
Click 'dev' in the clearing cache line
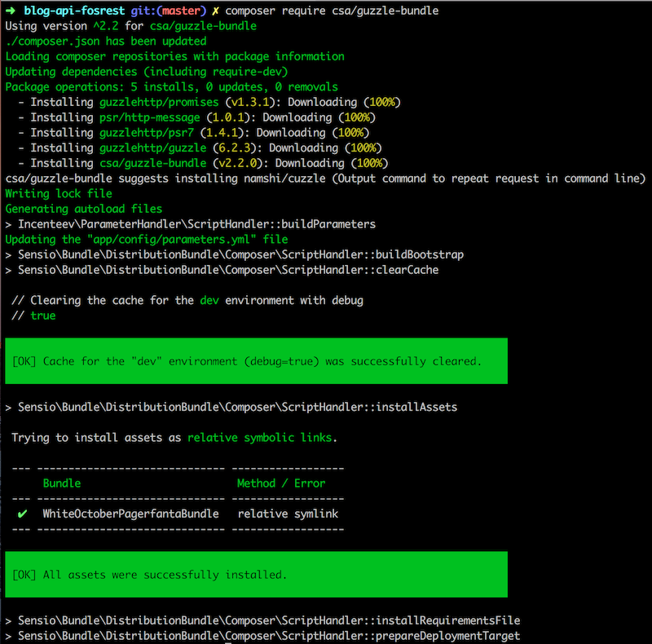[x=209, y=300]
